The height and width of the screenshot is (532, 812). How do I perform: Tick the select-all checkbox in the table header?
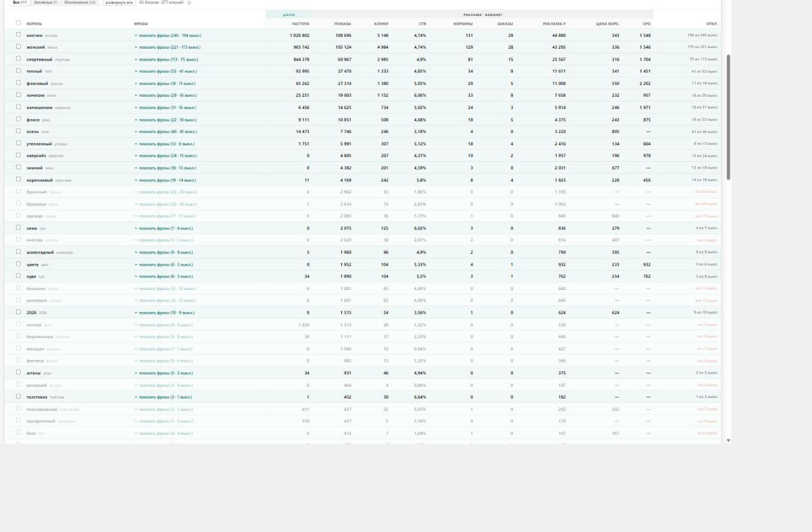point(18,23)
